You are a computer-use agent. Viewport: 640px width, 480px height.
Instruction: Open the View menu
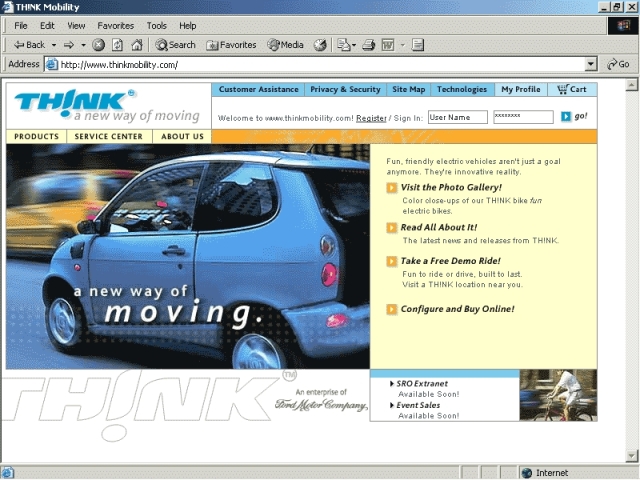tap(76, 26)
